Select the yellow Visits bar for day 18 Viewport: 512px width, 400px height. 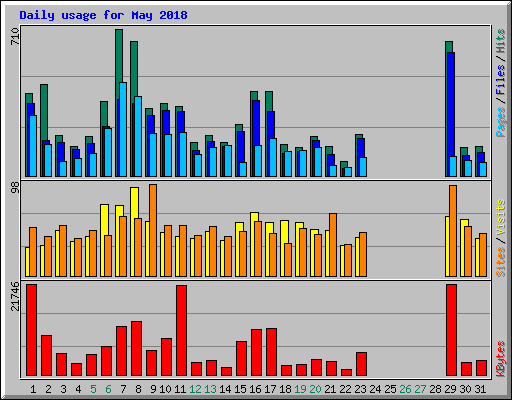point(284,231)
